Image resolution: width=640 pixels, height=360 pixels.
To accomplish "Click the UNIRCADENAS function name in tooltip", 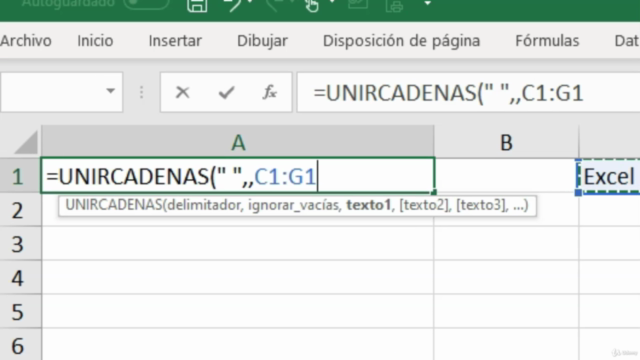I will pos(114,205).
